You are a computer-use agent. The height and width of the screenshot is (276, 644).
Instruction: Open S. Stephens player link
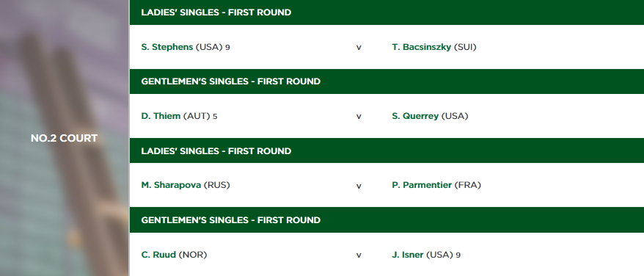pos(167,47)
